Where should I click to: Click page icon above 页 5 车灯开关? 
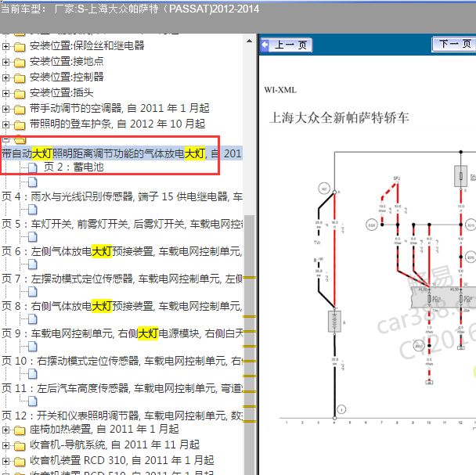coord(33,210)
